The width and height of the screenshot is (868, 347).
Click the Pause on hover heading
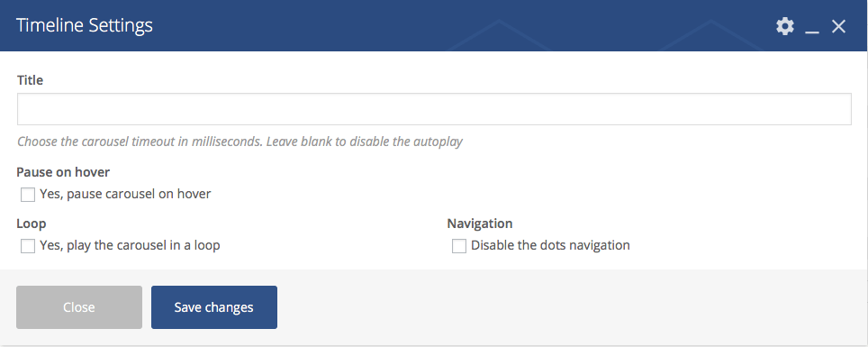coord(63,172)
